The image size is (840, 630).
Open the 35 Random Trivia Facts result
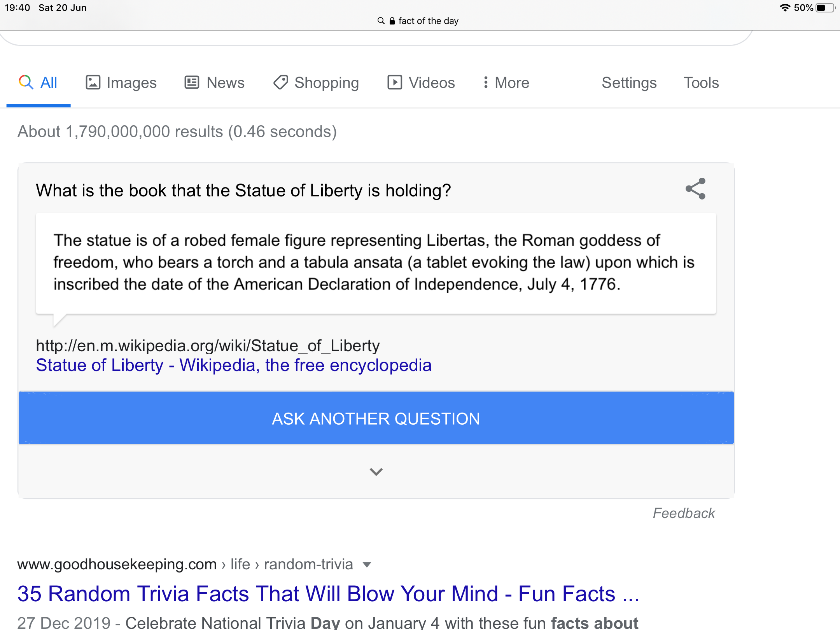[x=328, y=594]
